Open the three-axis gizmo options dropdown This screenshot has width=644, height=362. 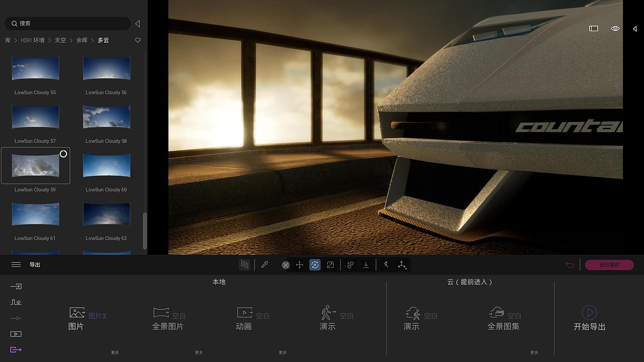[x=402, y=265]
